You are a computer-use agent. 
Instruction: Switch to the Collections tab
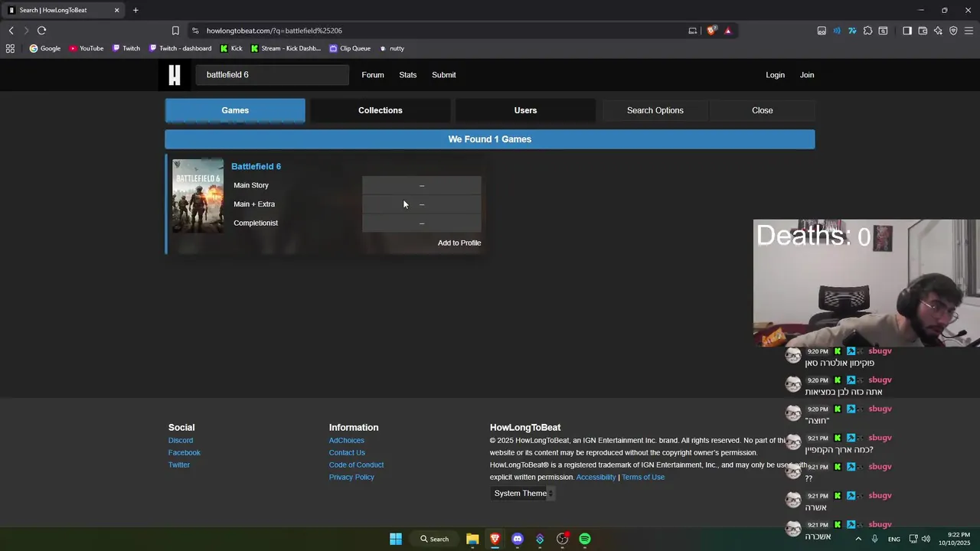coord(381,110)
